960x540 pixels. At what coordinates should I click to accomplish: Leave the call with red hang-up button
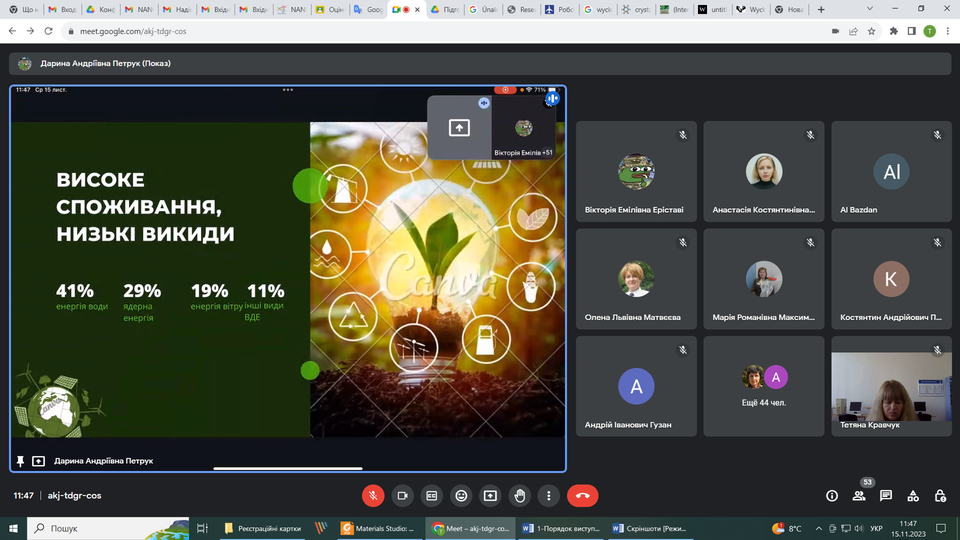coord(582,495)
